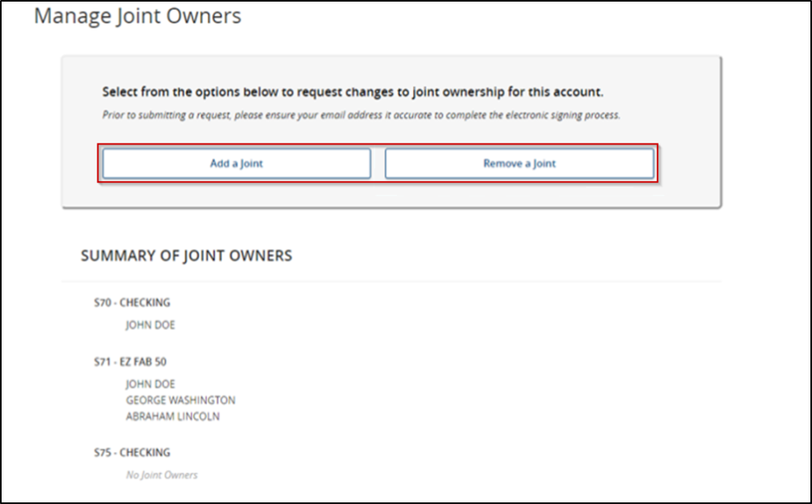
Task: Click JOHN DOE under S71 - EZ FAB 50
Action: tap(149, 384)
